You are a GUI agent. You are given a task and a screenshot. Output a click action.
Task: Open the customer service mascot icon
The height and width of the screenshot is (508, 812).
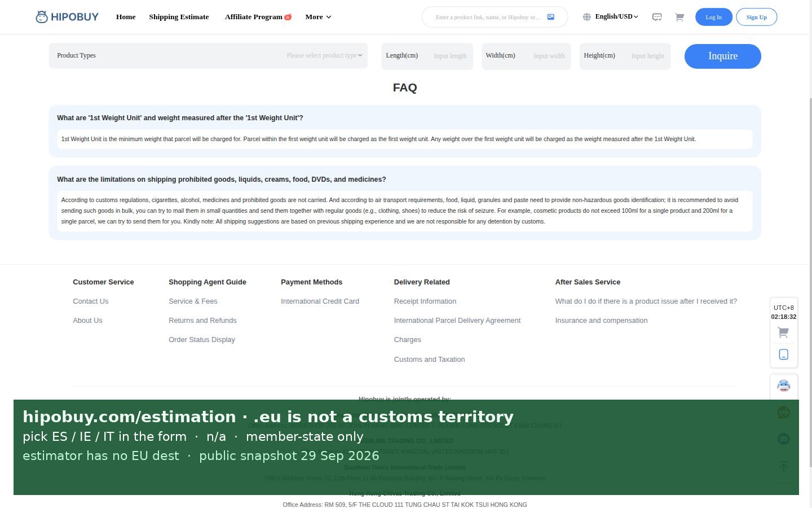coord(783,386)
